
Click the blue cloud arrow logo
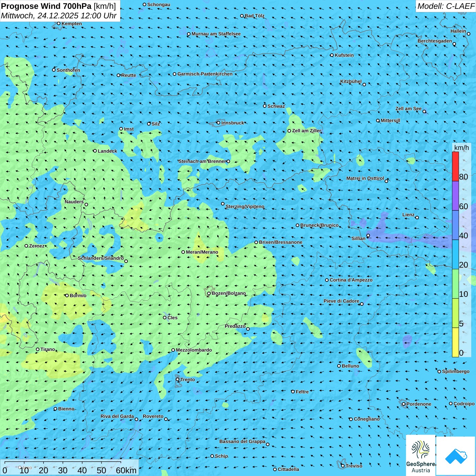click(x=456, y=456)
